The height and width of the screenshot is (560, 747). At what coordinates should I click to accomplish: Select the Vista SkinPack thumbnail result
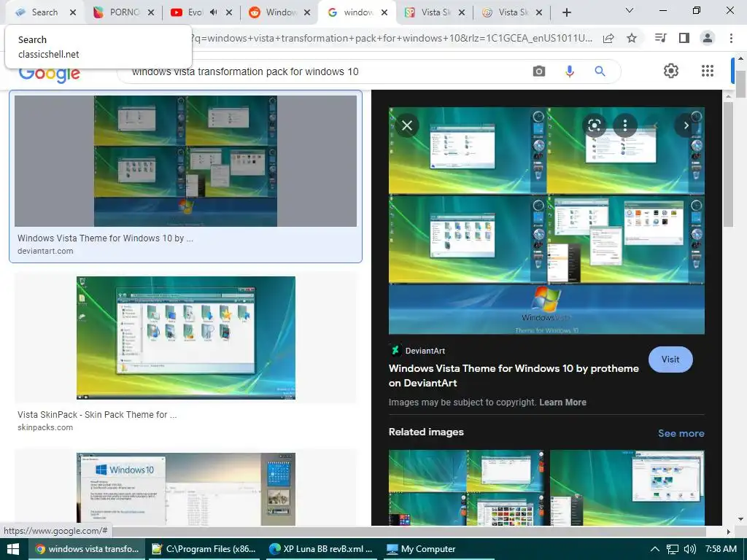click(x=186, y=338)
